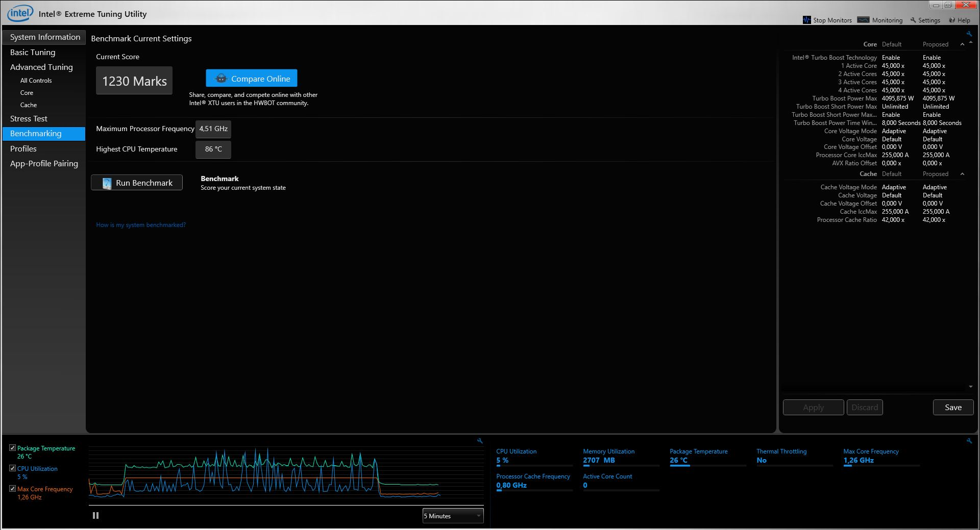Open 'How is my system benchmarked?' link
The image size is (980, 530).
[x=141, y=225]
